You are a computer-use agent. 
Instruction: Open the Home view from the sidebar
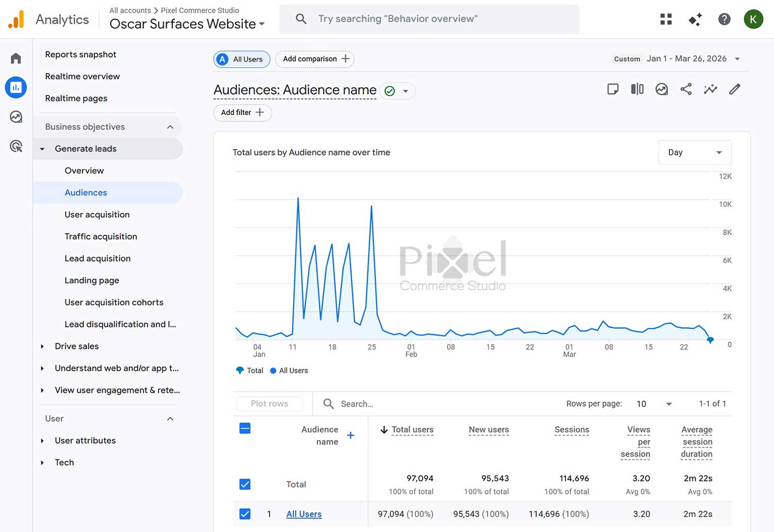coord(15,58)
